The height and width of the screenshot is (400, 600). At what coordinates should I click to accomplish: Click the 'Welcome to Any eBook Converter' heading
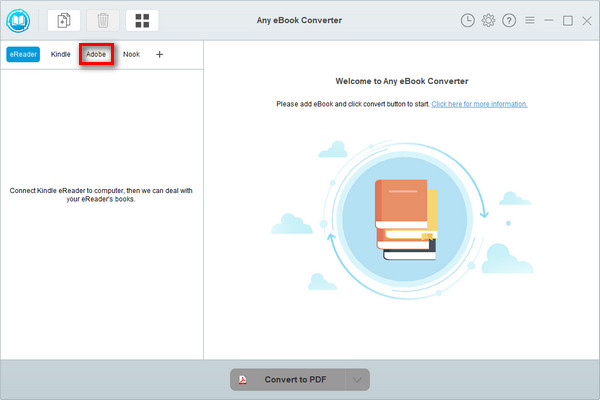coord(402,81)
